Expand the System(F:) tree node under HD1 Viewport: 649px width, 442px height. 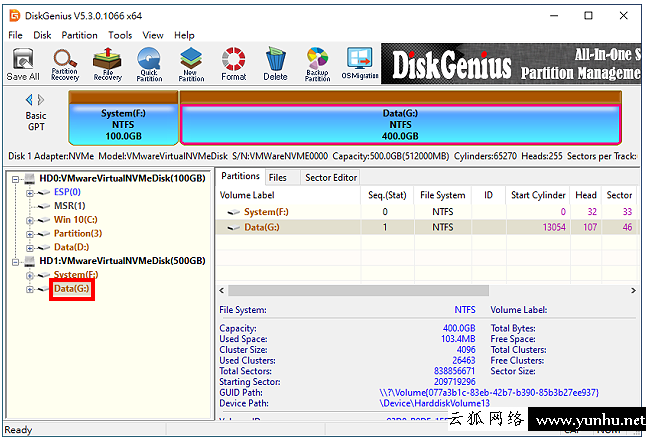pos(30,276)
